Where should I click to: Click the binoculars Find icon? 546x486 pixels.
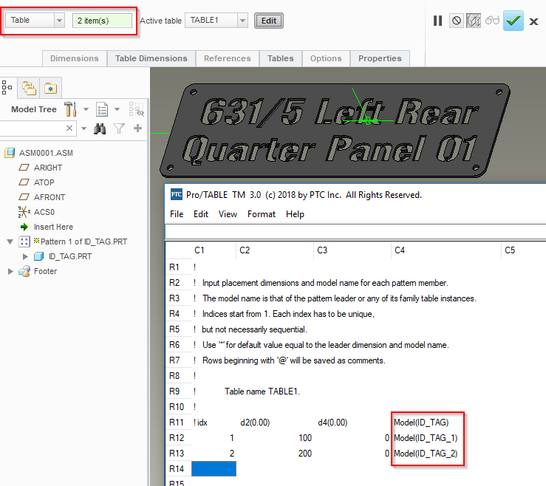point(100,129)
